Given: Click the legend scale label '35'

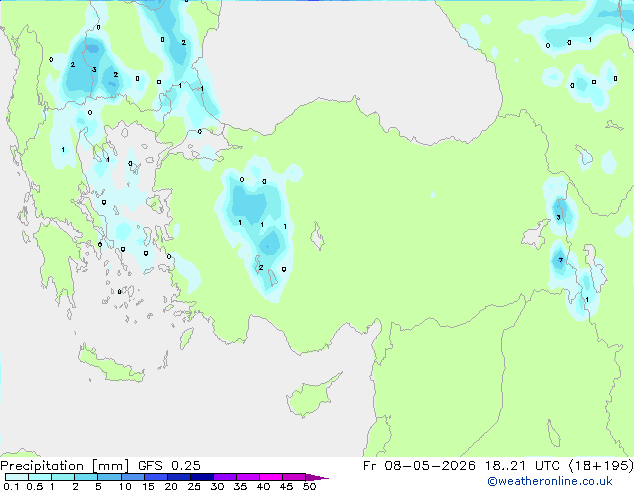Looking at the screenshot, I should (241, 486).
